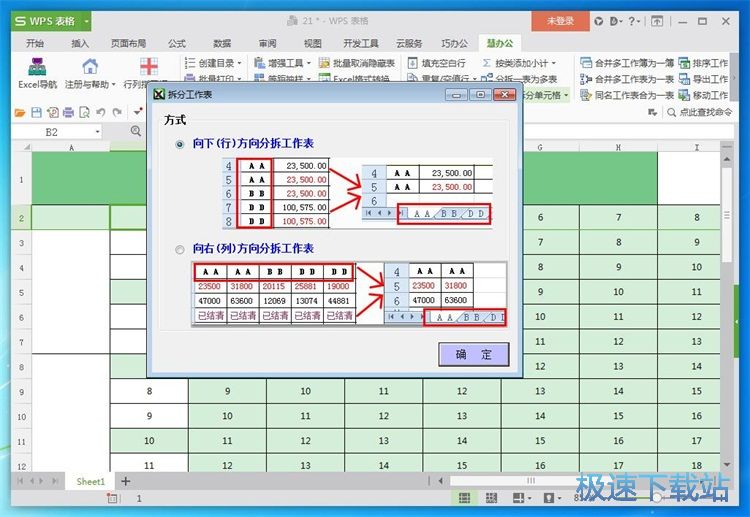Click the 注册与帮助 house icon
750x517 pixels.
[x=89, y=66]
